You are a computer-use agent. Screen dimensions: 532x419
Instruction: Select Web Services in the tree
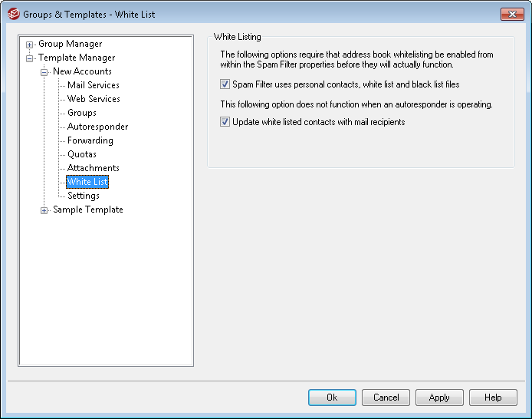tap(94, 99)
